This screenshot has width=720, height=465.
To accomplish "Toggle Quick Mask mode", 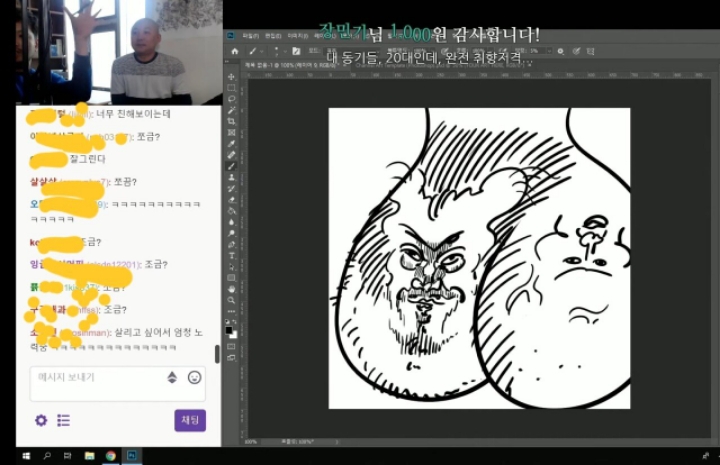I will pyautogui.click(x=231, y=346).
